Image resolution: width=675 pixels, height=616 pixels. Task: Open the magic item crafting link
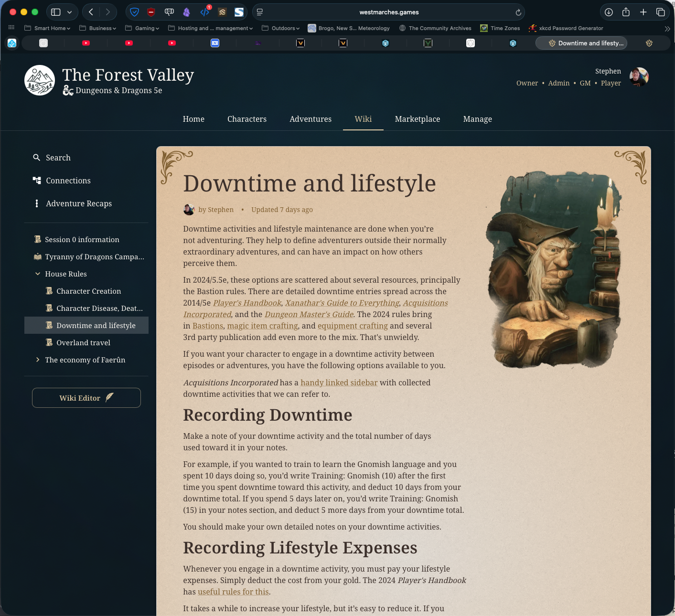tap(263, 326)
